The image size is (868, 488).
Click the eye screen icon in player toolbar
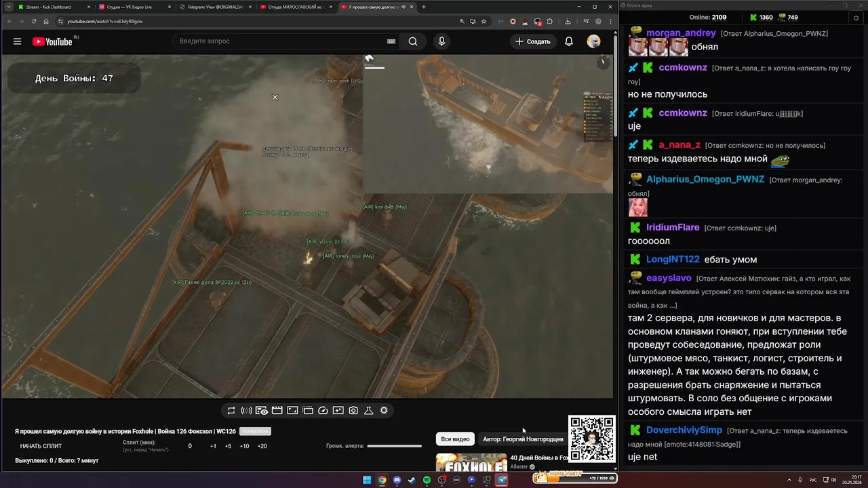coord(262,411)
